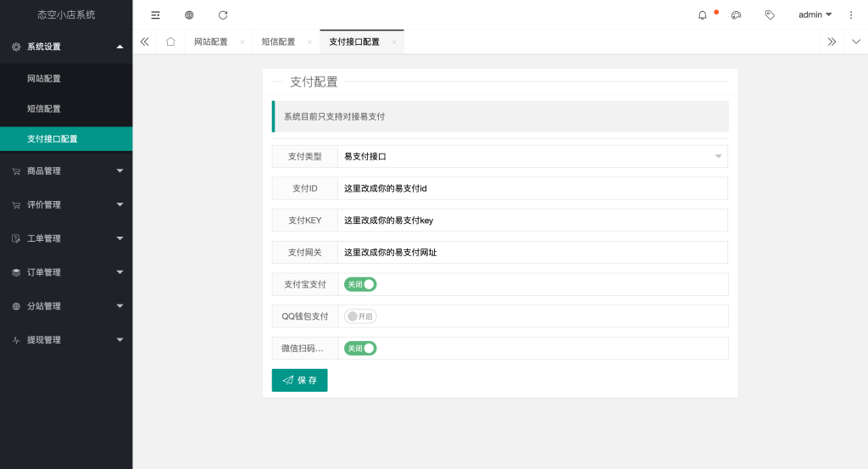The height and width of the screenshot is (469, 868).
Task: Click the notice text 系统目前只支持对接易支付
Action: (334, 117)
